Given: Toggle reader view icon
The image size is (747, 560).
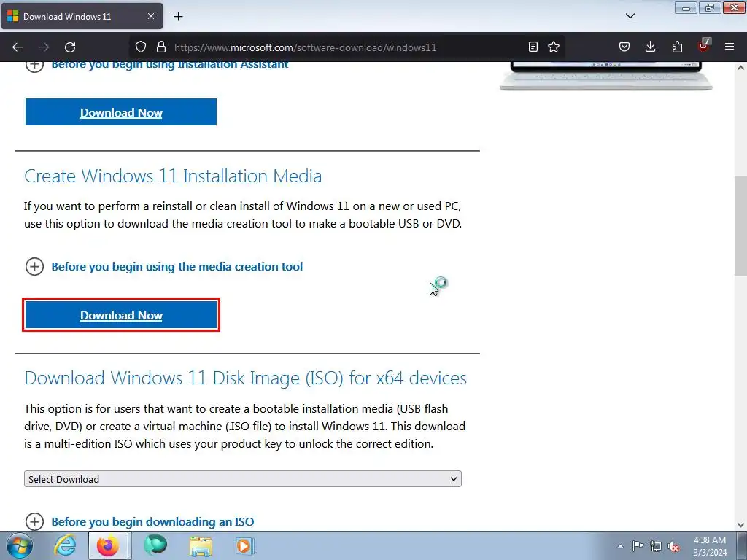Looking at the screenshot, I should click(x=533, y=47).
